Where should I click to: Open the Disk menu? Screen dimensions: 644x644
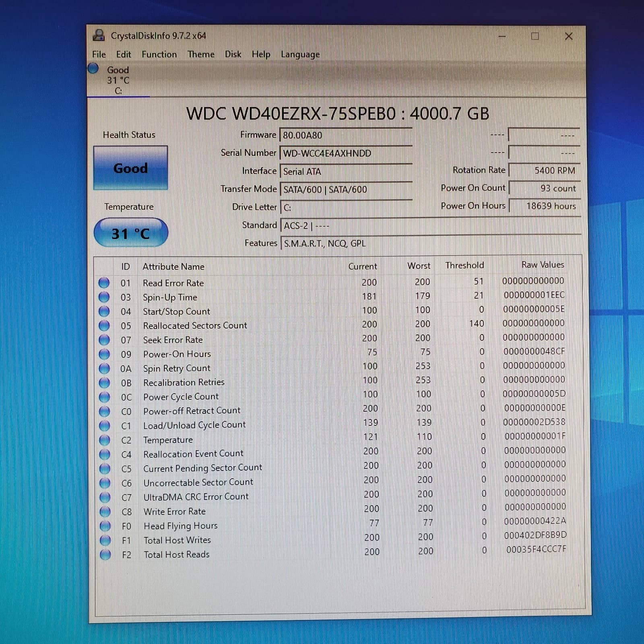[233, 54]
